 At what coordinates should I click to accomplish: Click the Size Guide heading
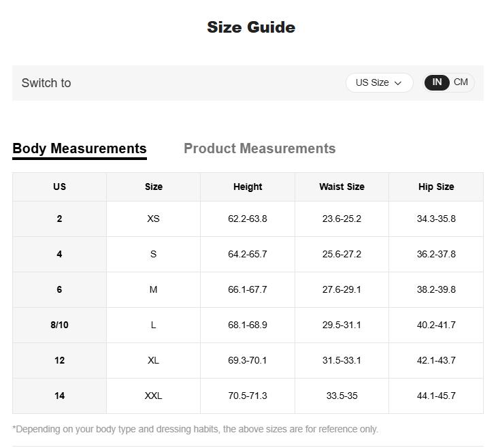251,27
